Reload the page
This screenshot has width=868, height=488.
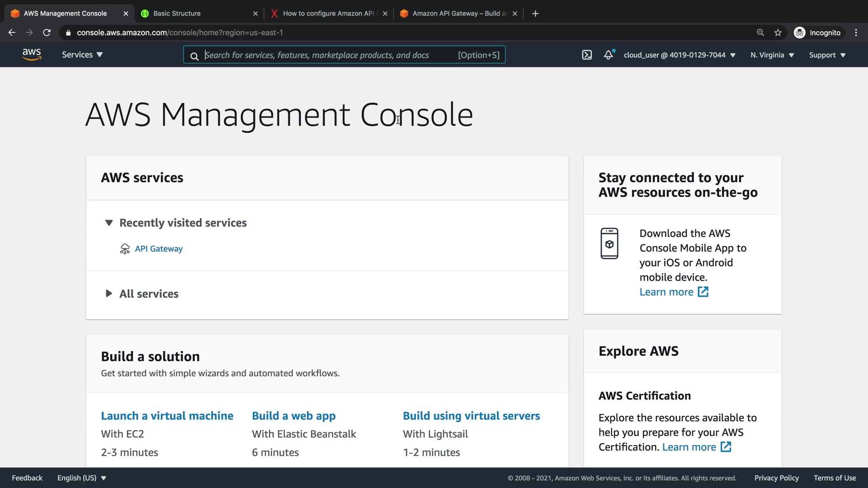pyautogui.click(x=47, y=33)
